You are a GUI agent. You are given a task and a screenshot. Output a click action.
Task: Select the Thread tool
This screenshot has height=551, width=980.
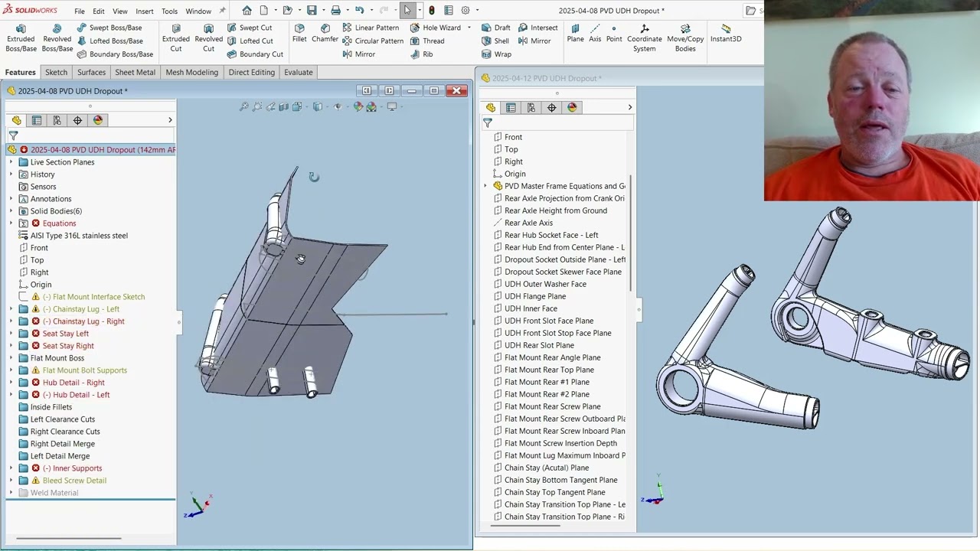coord(427,41)
